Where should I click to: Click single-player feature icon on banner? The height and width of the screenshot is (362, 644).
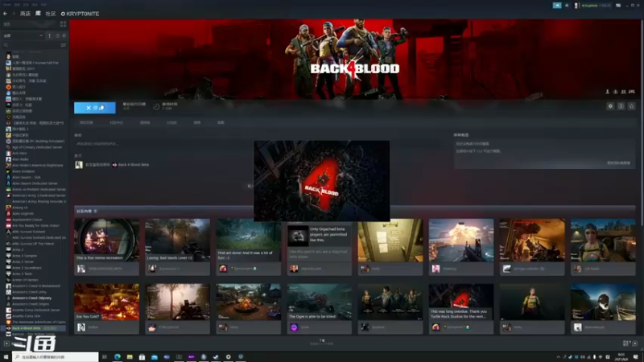(608, 92)
